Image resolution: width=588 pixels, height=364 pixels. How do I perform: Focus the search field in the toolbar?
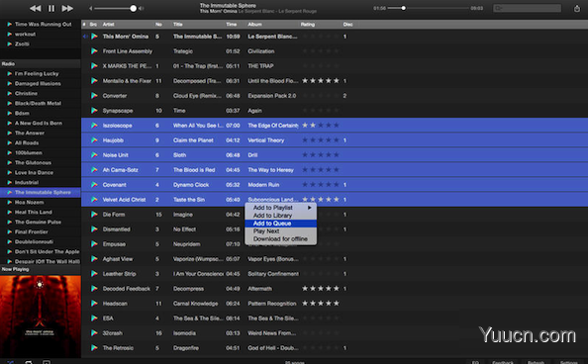(527, 8)
